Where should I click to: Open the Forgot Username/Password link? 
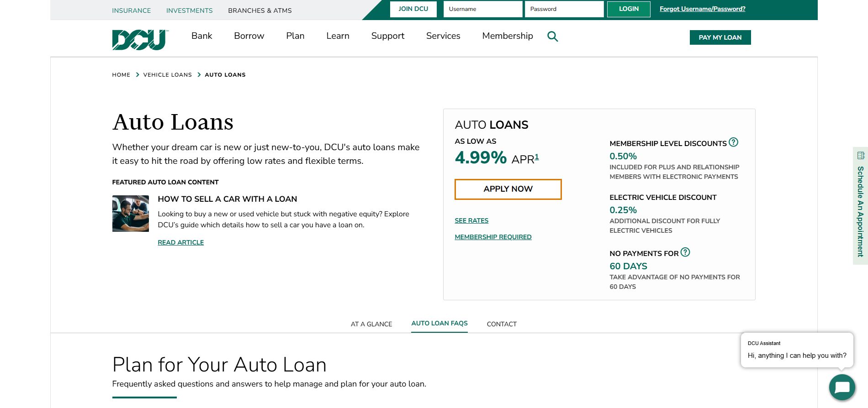tap(702, 9)
